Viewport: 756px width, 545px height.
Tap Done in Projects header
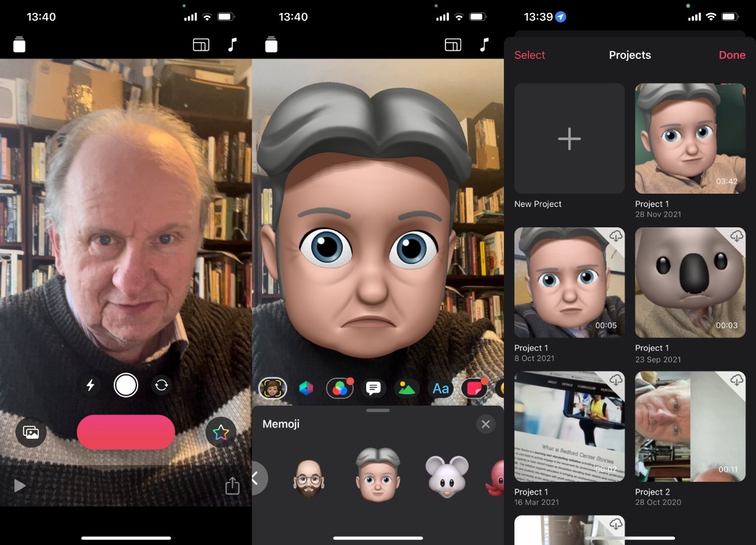(x=732, y=55)
